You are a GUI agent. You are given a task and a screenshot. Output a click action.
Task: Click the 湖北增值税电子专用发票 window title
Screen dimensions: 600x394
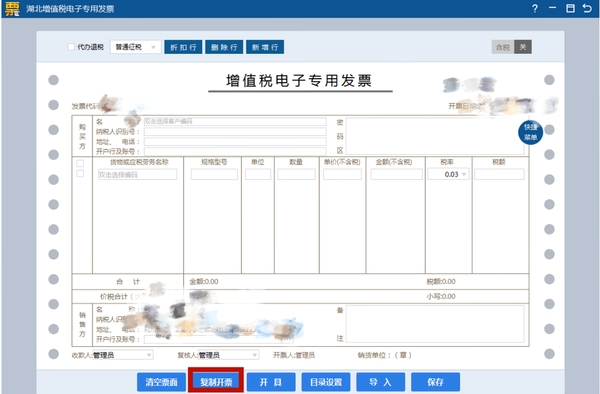tap(70, 9)
